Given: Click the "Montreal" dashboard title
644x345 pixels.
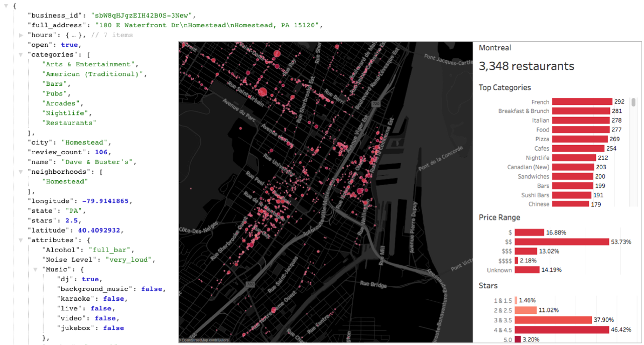Looking at the screenshot, I should [x=495, y=48].
